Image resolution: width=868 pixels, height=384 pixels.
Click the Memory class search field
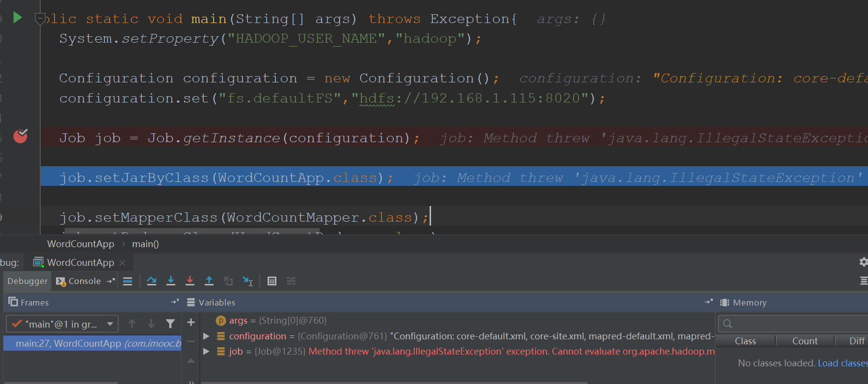pyautogui.click(x=793, y=324)
